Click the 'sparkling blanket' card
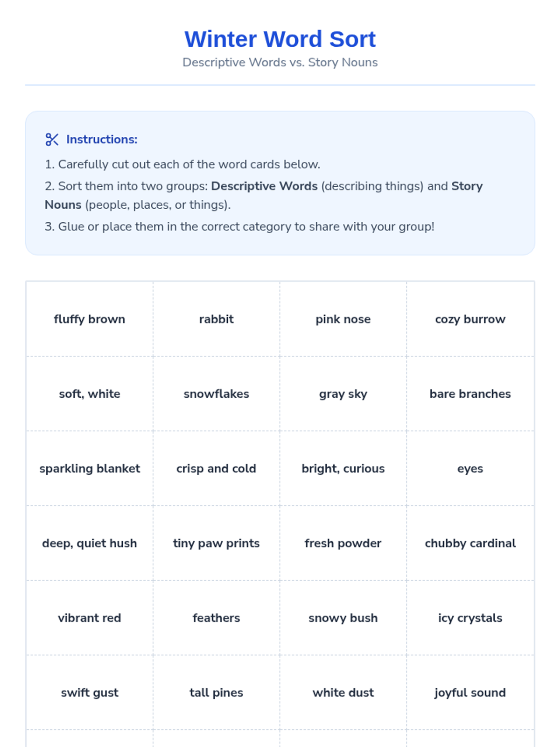The height and width of the screenshot is (747, 560). 90,468
